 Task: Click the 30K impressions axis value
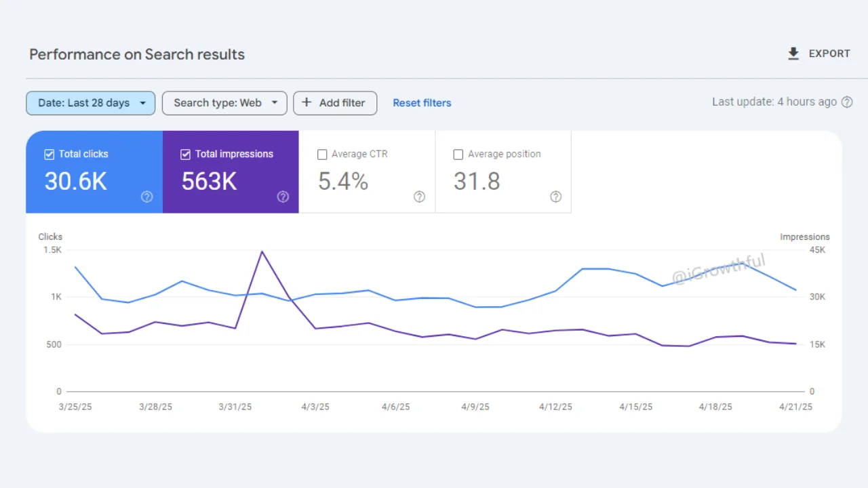pos(818,297)
